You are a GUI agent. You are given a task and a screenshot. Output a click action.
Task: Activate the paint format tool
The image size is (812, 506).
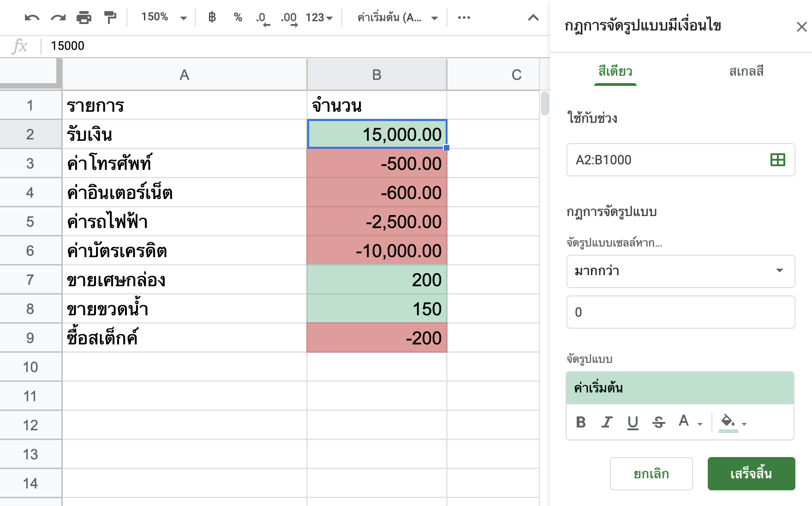[x=110, y=18]
